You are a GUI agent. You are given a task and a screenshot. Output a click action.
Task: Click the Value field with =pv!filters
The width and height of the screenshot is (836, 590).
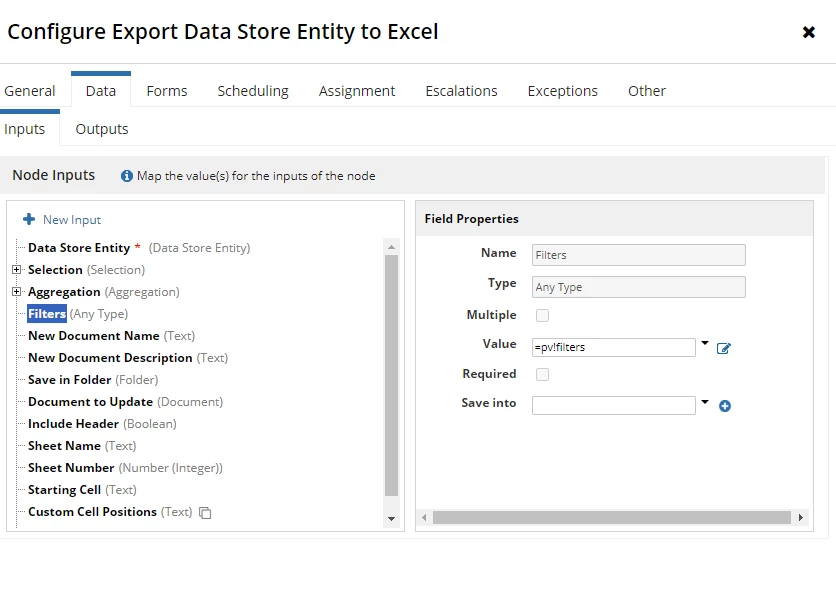click(614, 347)
